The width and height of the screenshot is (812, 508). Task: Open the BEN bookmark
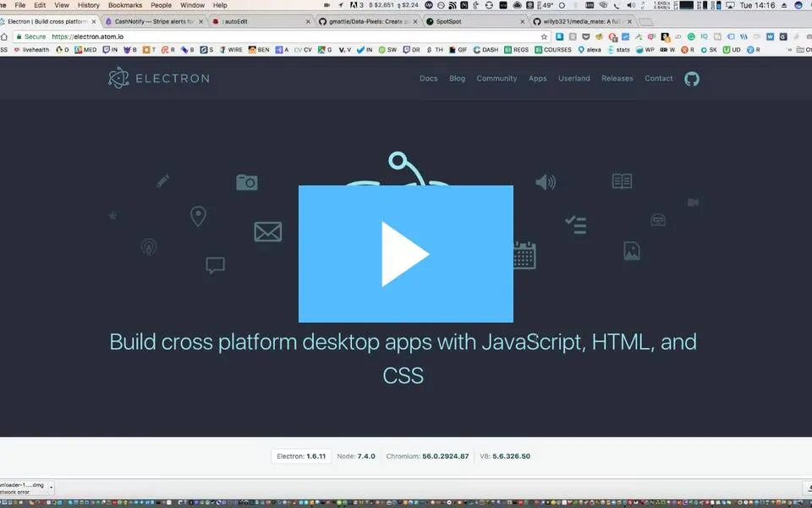259,50
